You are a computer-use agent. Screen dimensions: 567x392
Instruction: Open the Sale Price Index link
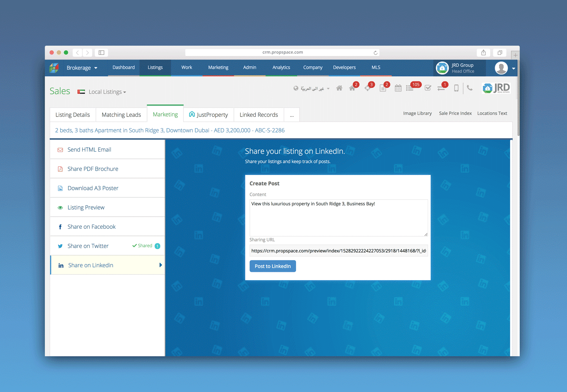click(x=455, y=113)
